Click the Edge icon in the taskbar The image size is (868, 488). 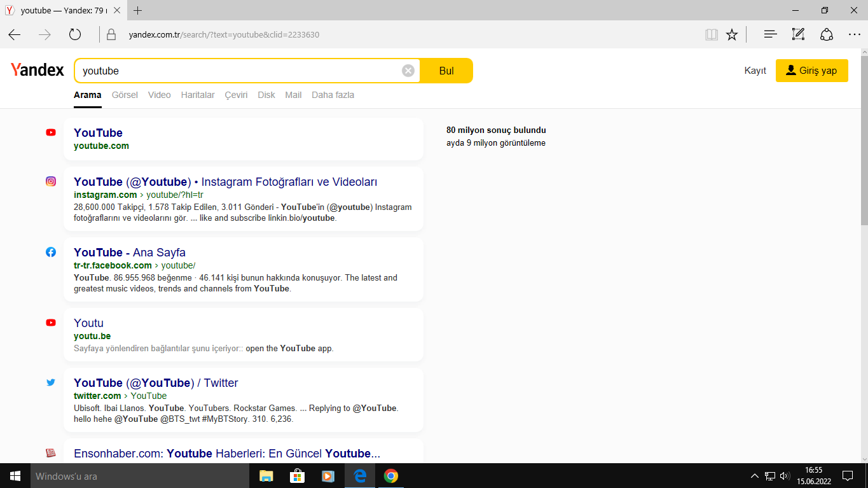pyautogui.click(x=359, y=476)
